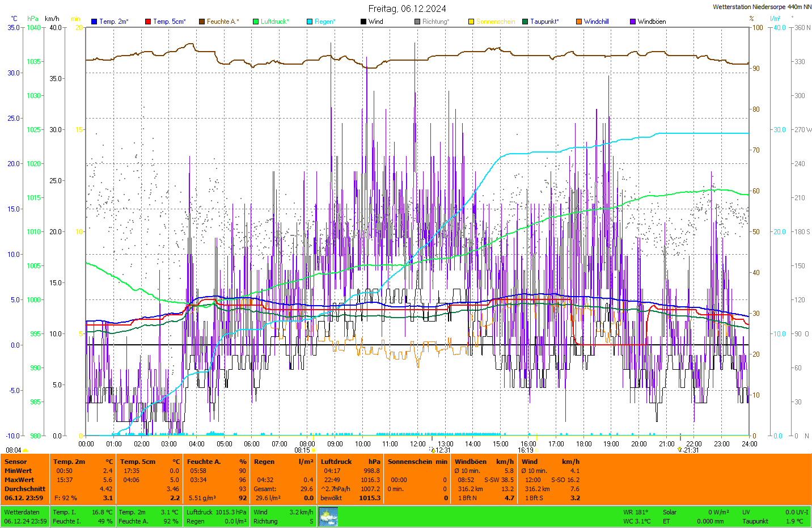Select the Wind legend label
Screen dimensions: 812x528
click(375, 22)
